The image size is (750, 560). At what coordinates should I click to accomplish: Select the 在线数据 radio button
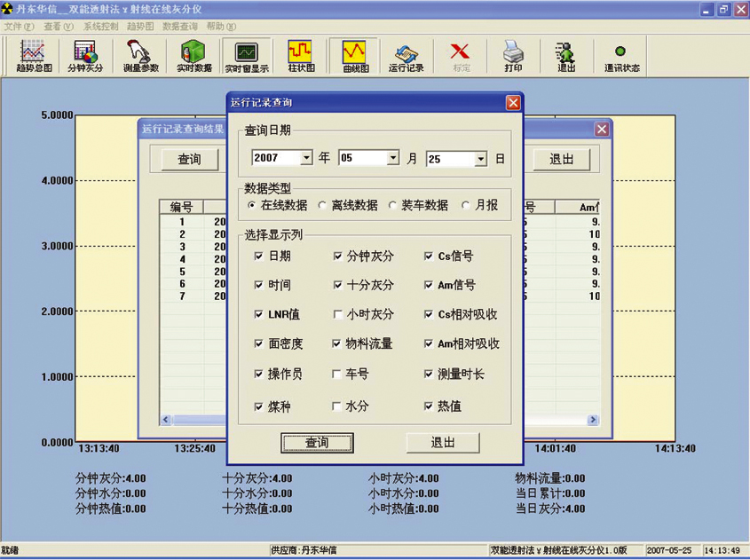pyautogui.click(x=251, y=205)
